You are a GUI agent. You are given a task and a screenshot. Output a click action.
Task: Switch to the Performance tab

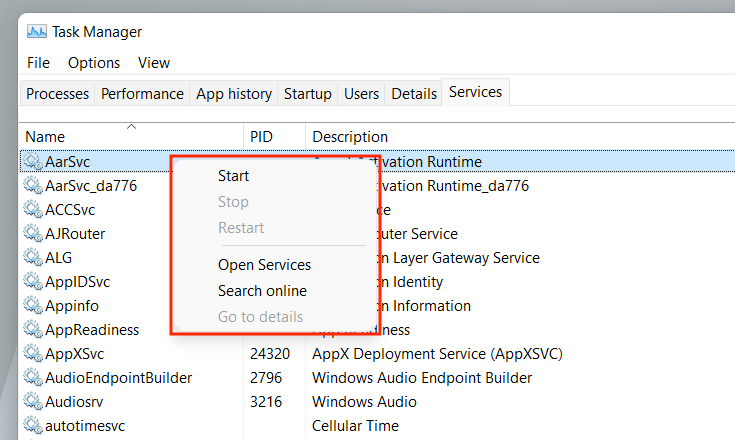coord(142,94)
